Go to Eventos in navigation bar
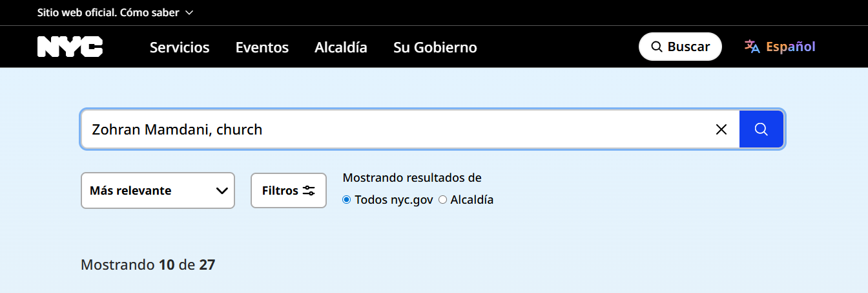This screenshot has height=293, width=868. pyautogui.click(x=262, y=47)
